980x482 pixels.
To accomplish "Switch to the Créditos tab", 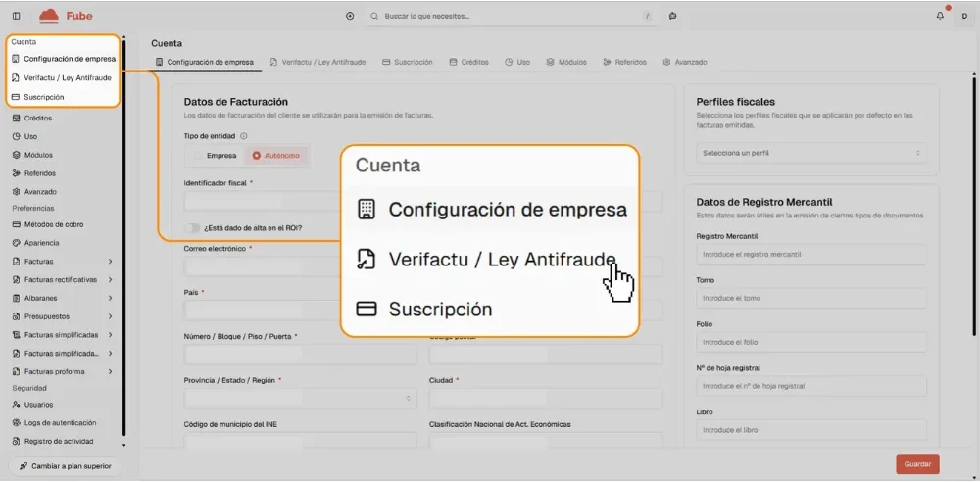I will click(468, 62).
